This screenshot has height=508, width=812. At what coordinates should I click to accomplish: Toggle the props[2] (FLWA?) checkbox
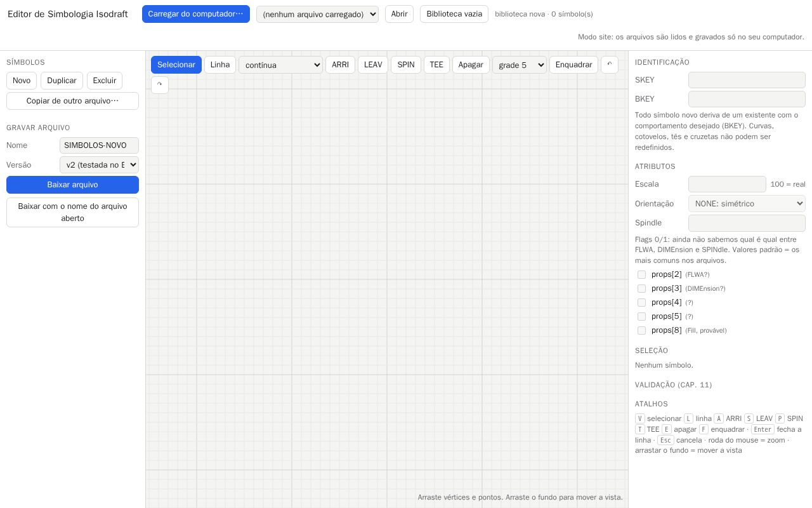pyautogui.click(x=641, y=275)
